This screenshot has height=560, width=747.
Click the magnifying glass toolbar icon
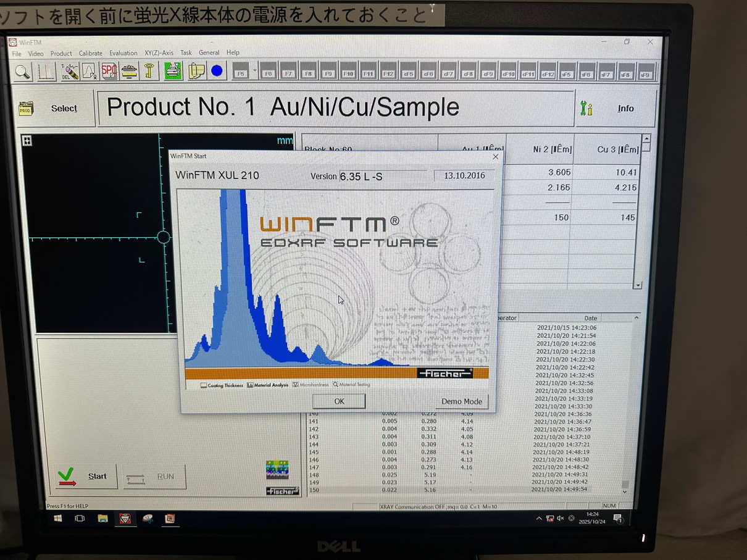pyautogui.click(x=23, y=72)
